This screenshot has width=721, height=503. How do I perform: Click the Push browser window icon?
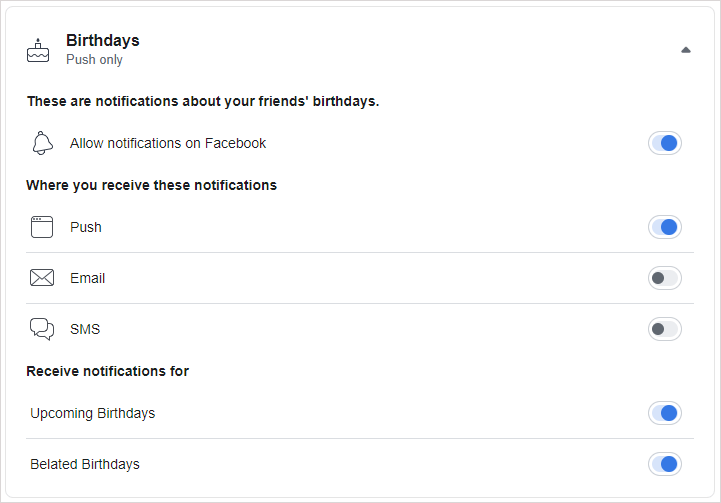click(42, 227)
